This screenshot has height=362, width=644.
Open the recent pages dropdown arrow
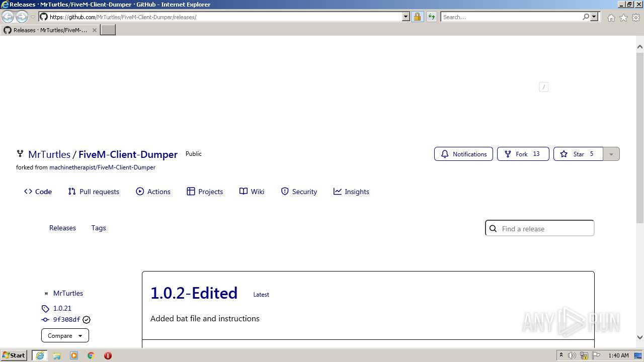(x=33, y=17)
